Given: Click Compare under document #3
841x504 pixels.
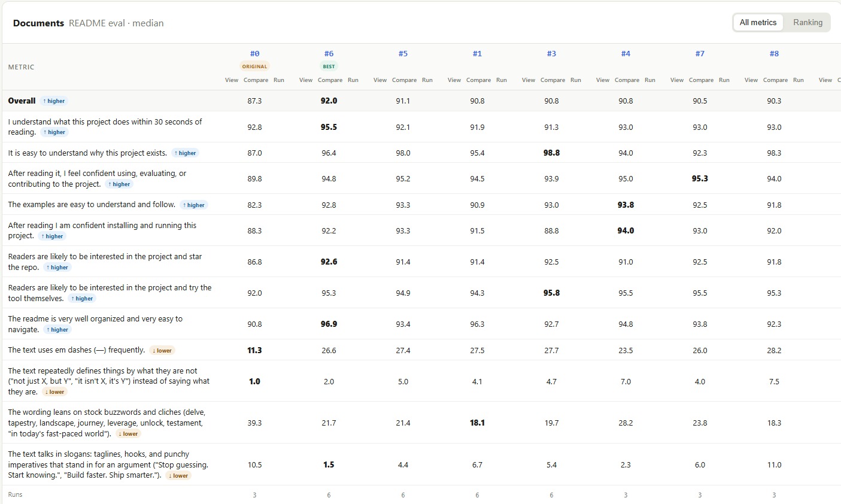Looking at the screenshot, I should 552,80.
